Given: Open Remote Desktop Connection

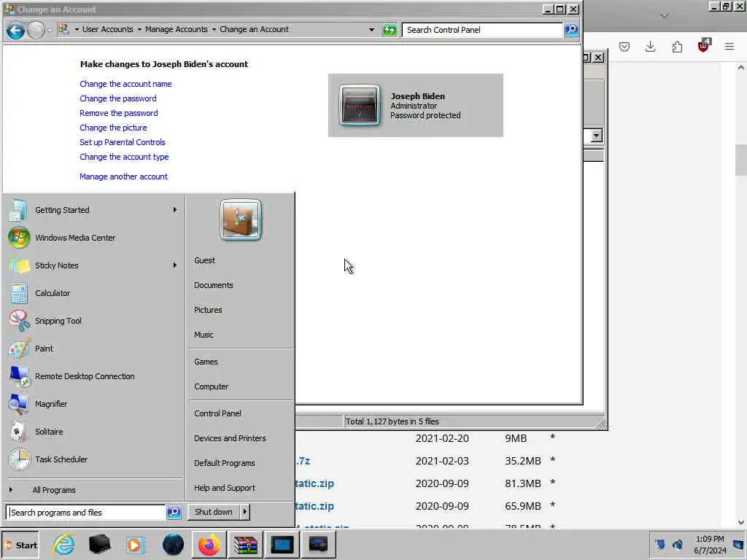Looking at the screenshot, I should tap(93, 376).
